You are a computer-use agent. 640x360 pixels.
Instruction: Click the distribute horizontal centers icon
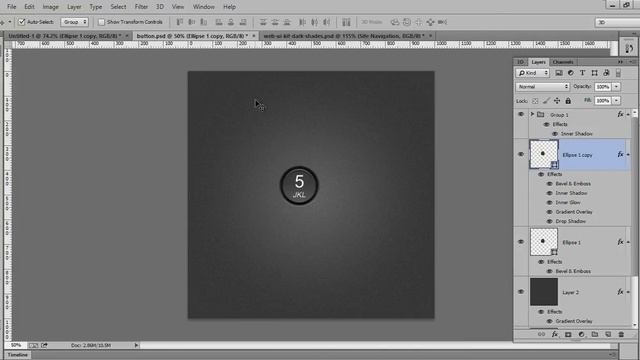pos(315,22)
